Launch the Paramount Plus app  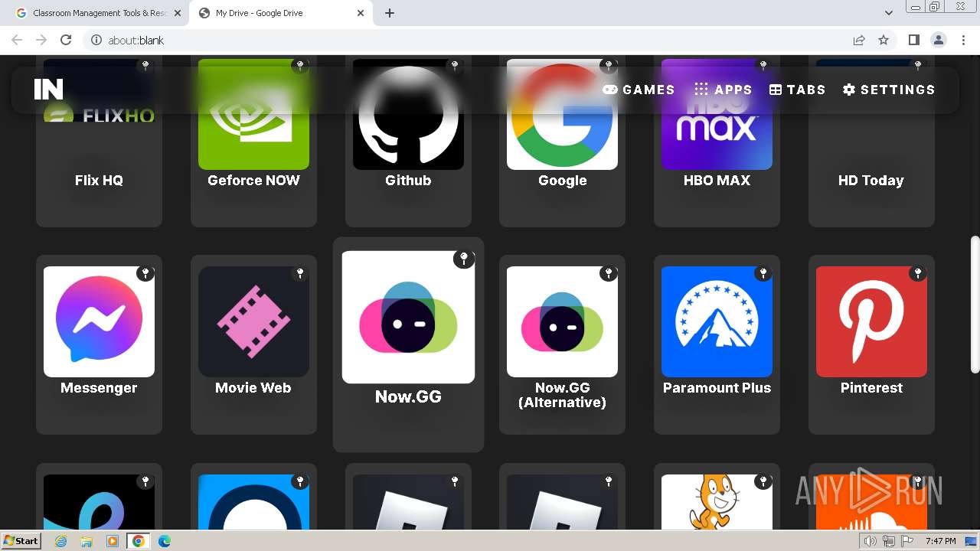click(x=717, y=344)
